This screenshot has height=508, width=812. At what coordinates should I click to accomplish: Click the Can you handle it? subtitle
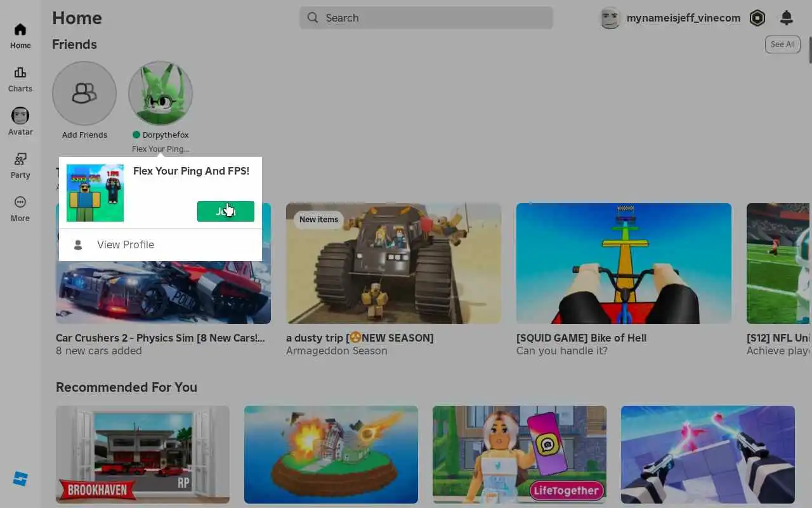[562, 351]
